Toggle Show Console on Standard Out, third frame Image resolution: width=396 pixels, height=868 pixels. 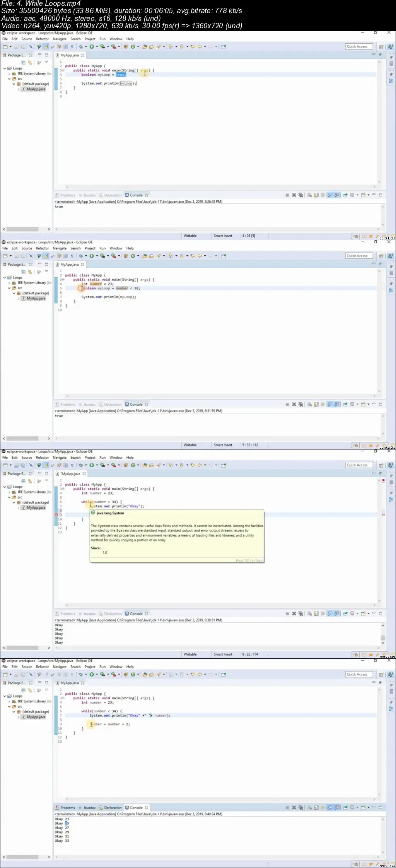330,613
